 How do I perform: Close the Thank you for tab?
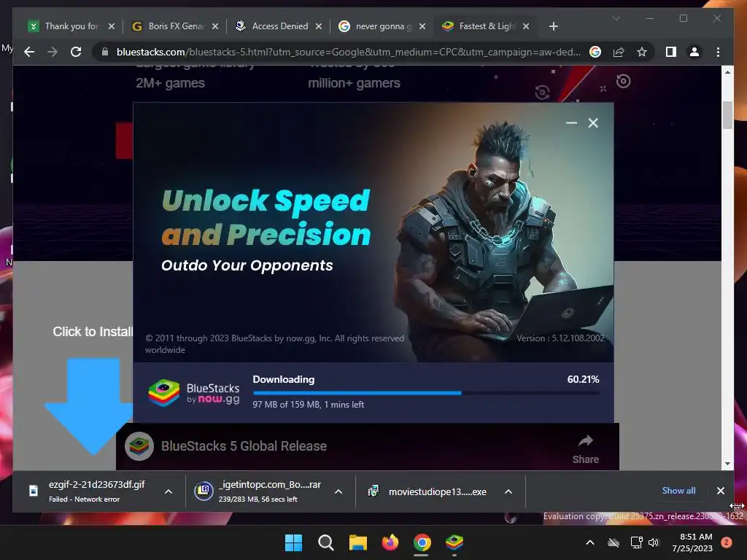click(x=111, y=26)
